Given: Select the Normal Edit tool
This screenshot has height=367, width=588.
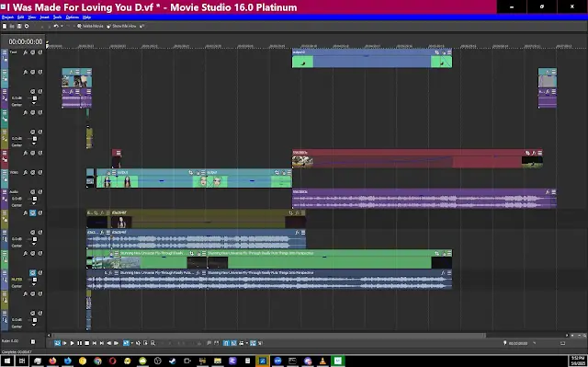Looking at the screenshot, I should tap(126, 343).
